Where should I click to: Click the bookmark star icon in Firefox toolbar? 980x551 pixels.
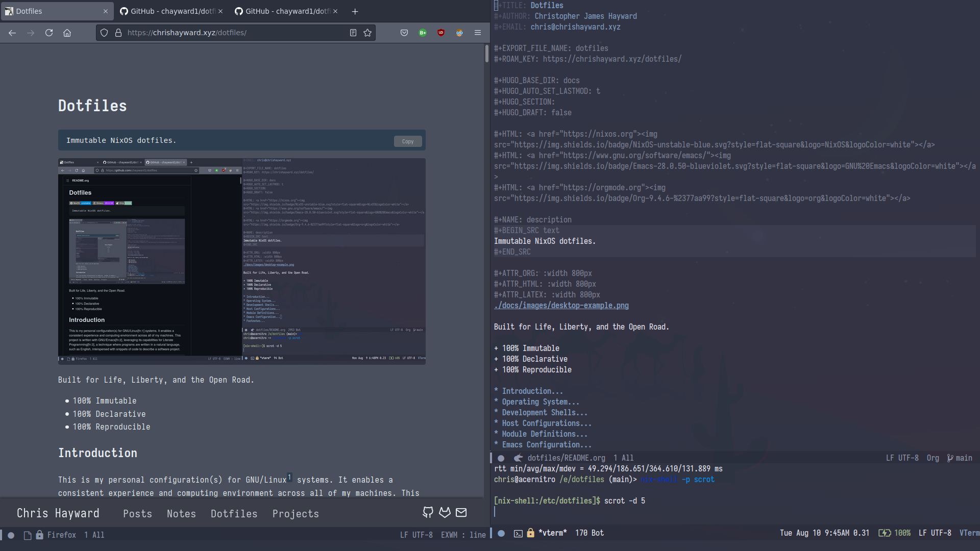pyautogui.click(x=367, y=32)
